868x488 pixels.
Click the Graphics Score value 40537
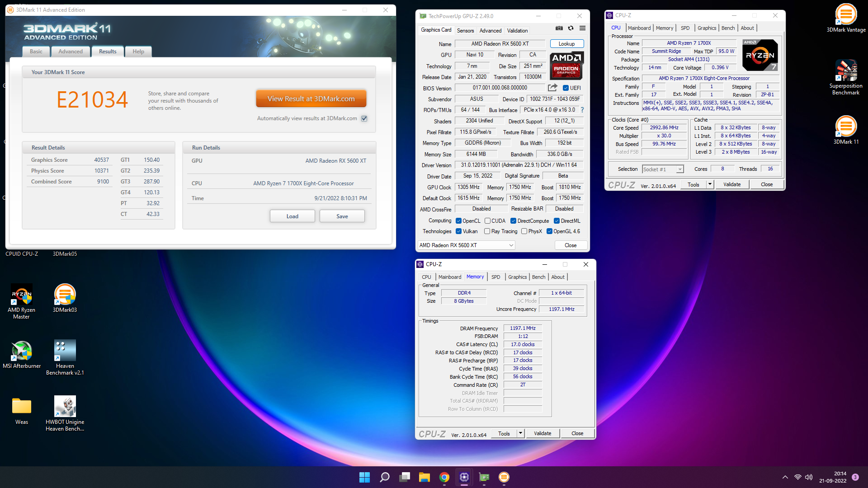pos(101,160)
